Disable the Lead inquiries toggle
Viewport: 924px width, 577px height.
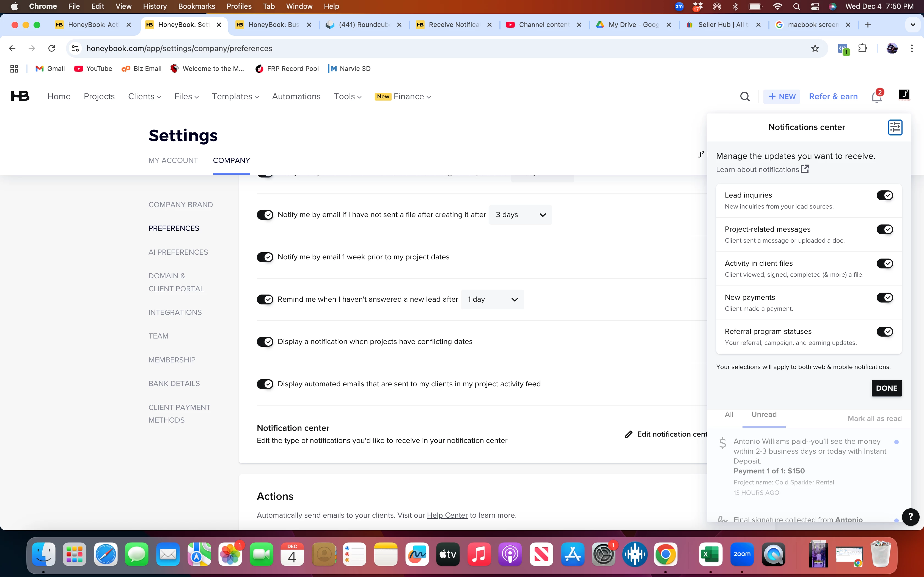click(884, 195)
